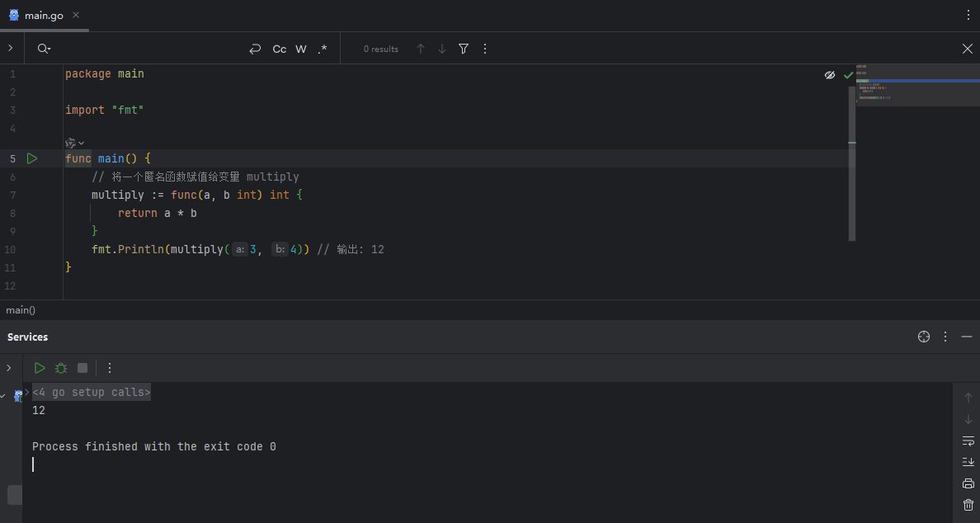This screenshot has width=980, height=523.
Task: Expand folded go setup calls
Action: (91, 393)
